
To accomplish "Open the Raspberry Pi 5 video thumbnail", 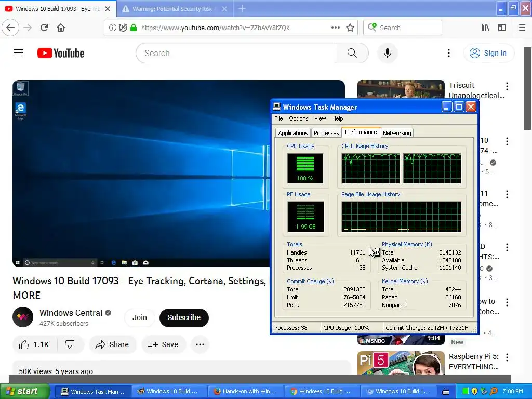I will [x=401, y=363].
